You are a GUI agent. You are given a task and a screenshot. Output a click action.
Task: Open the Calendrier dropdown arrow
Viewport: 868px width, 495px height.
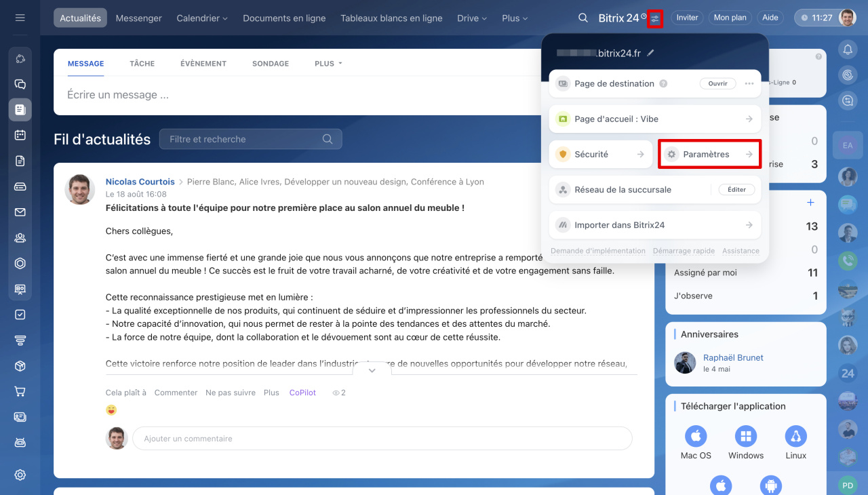coord(224,18)
